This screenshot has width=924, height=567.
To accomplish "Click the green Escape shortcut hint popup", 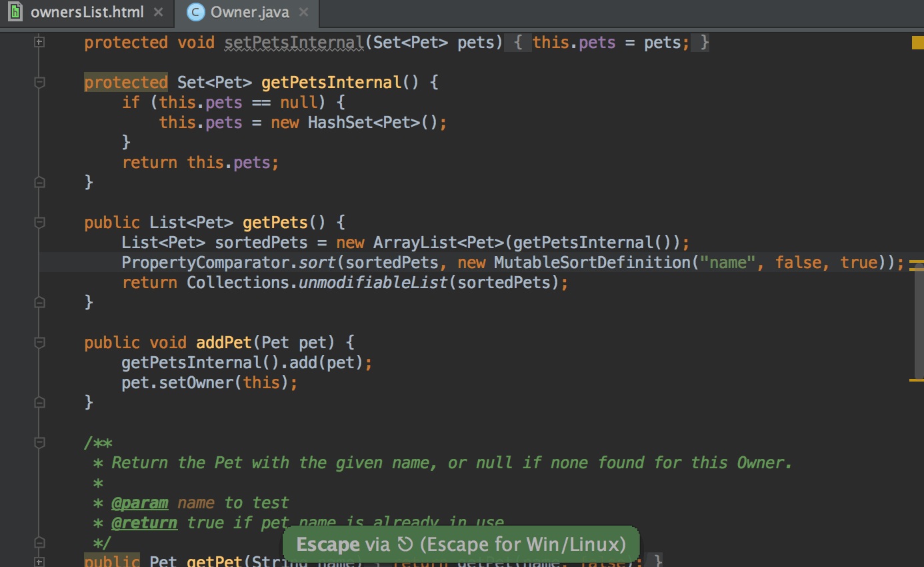I will 461,544.
